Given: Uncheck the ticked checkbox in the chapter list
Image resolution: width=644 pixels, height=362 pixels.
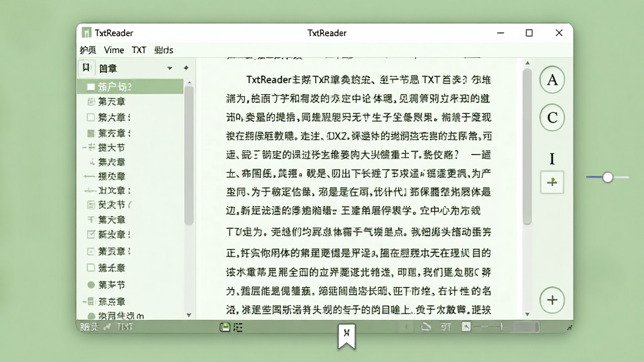Looking at the screenshot, I should [x=91, y=234].
